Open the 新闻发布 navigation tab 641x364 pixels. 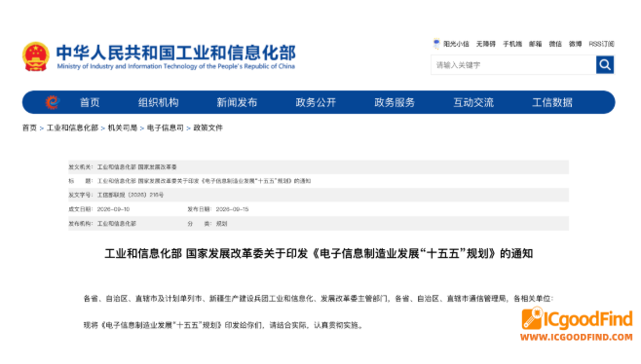pos(237,102)
